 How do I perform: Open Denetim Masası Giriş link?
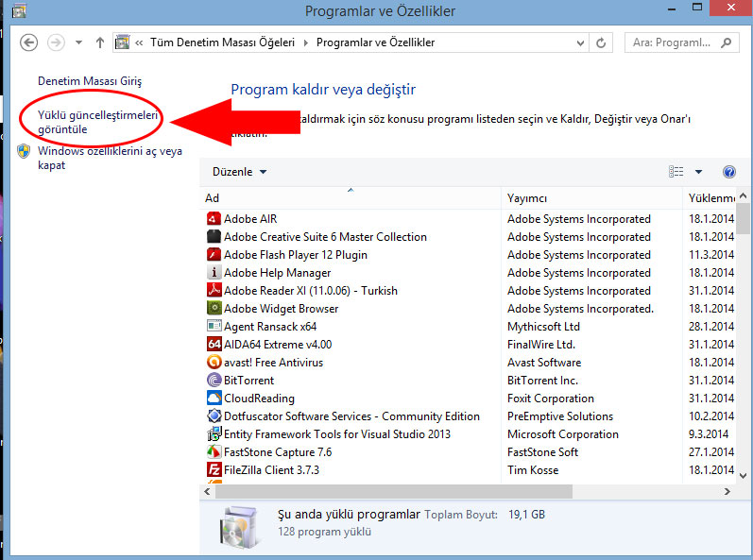click(x=90, y=81)
